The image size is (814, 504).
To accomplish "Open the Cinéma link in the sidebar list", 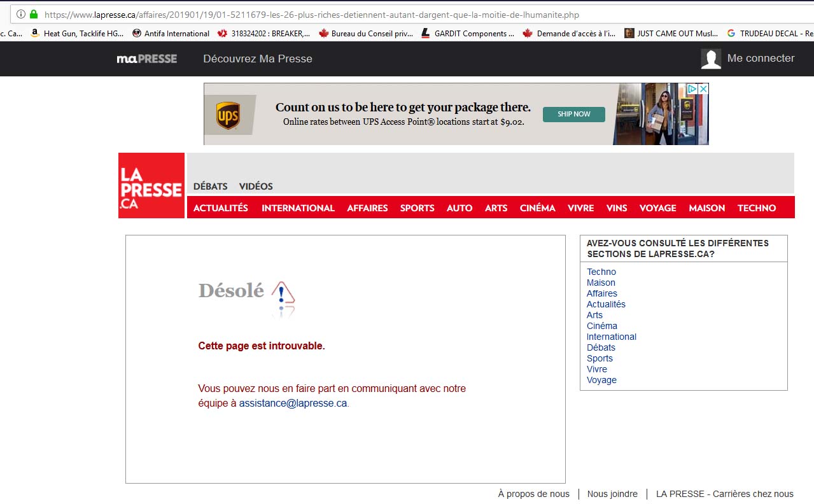I will pyautogui.click(x=601, y=326).
